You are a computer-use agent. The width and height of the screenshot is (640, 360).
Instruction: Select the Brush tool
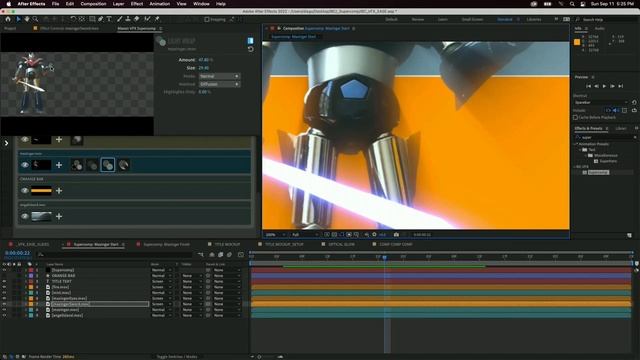(120, 19)
